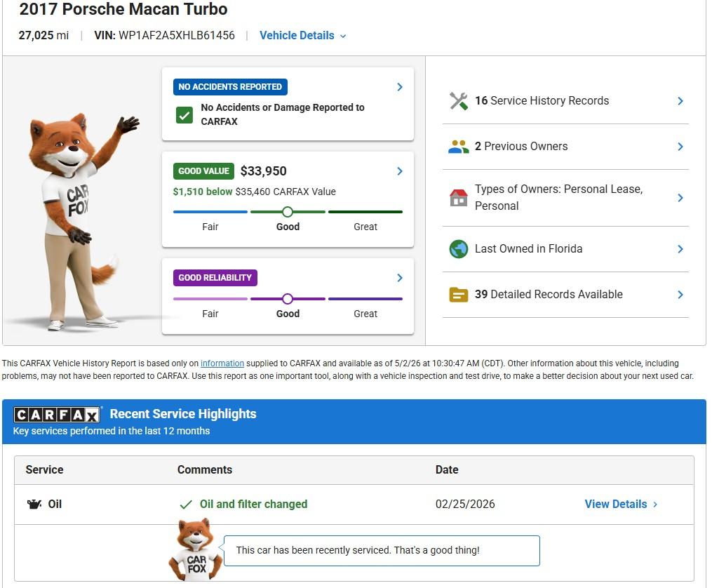This screenshot has height=588, width=712.
Task: Open the Good Reliability card chevron
Action: click(x=400, y=278)
